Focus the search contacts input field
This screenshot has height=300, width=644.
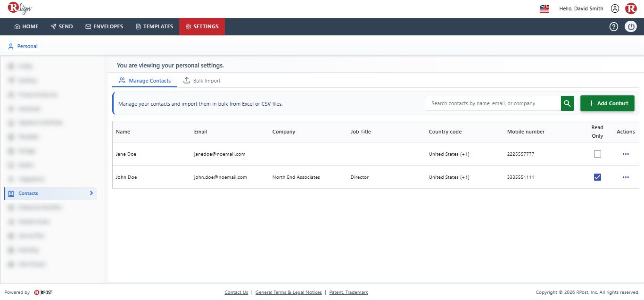(x=493, y=103)
